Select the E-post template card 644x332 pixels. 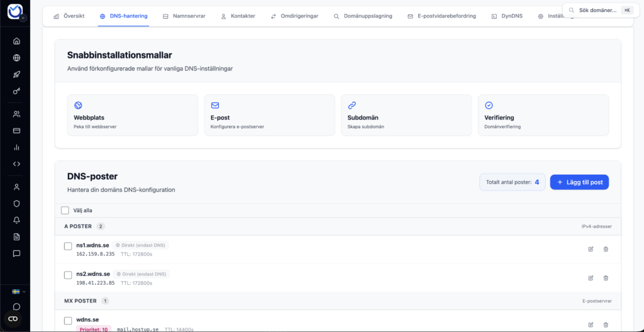[x=269, y=115]
